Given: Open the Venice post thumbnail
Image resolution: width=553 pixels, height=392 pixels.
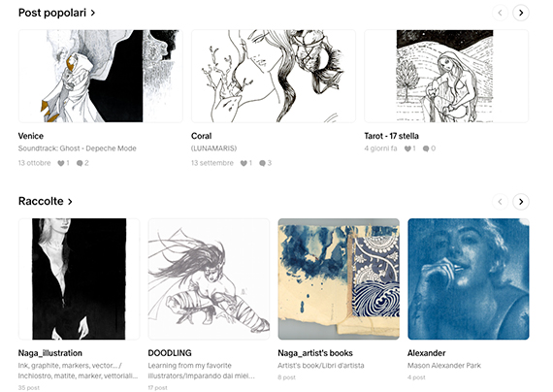Looking at the screenshot, I should click(101, 76).
